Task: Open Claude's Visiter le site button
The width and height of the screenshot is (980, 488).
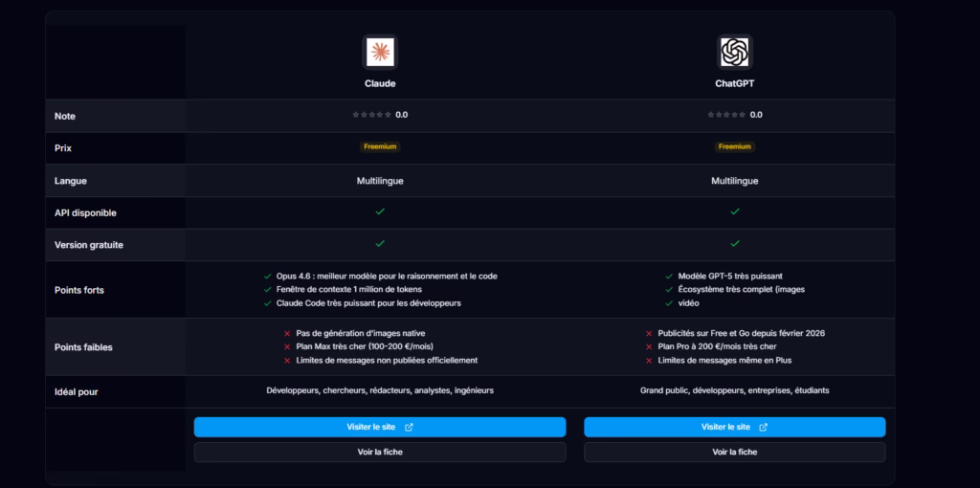Action: 380,428
